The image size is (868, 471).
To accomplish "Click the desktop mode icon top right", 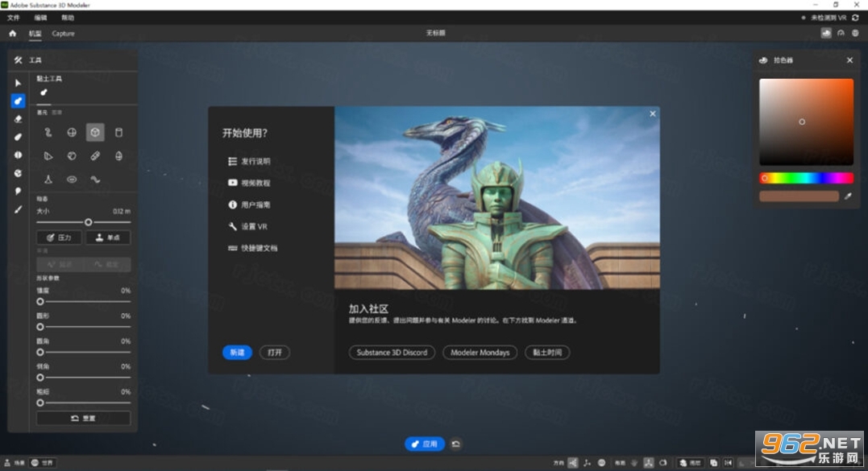I will pyautogui.click(x=826, y=33).
